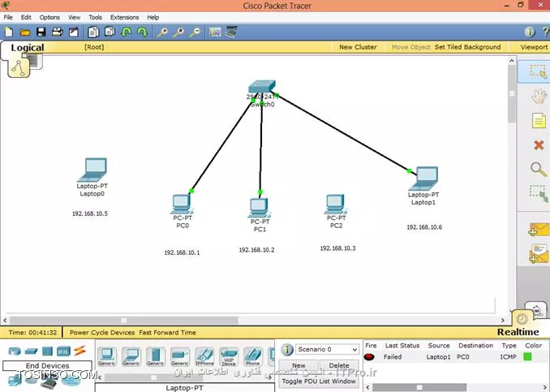Select the Resize Shape tool
This screenshot has height=392, width=550.
[x=539, y=193]
